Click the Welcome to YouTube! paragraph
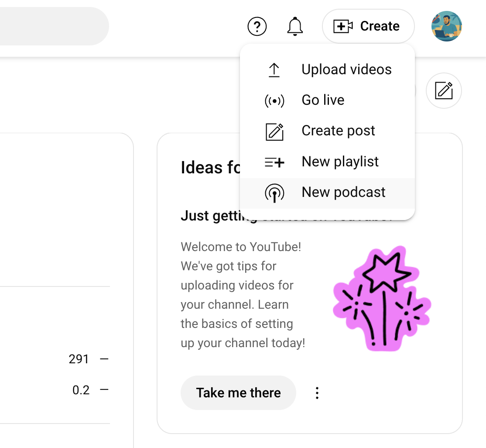Viewport: 486px width, 448px height. (243, 295)
